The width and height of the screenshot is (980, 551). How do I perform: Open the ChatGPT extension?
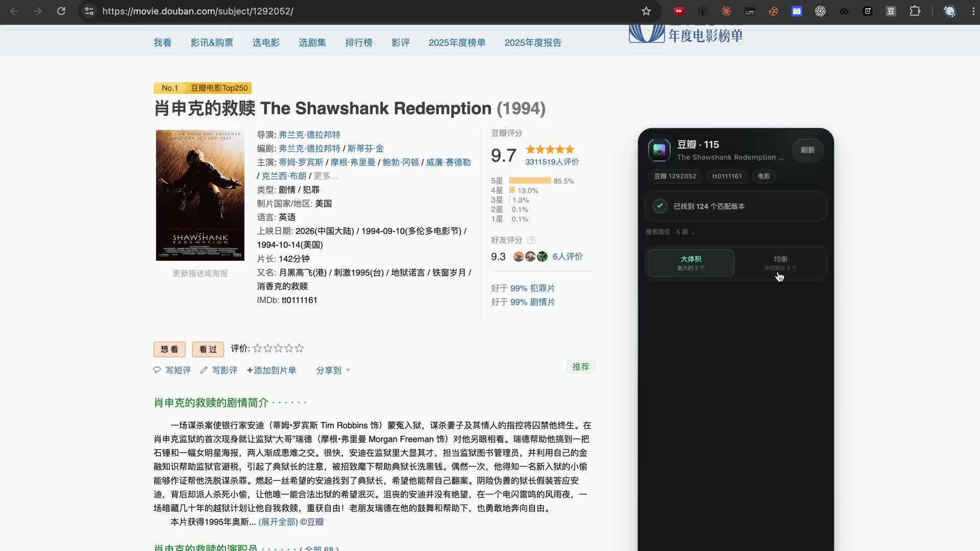click(820, 11)
